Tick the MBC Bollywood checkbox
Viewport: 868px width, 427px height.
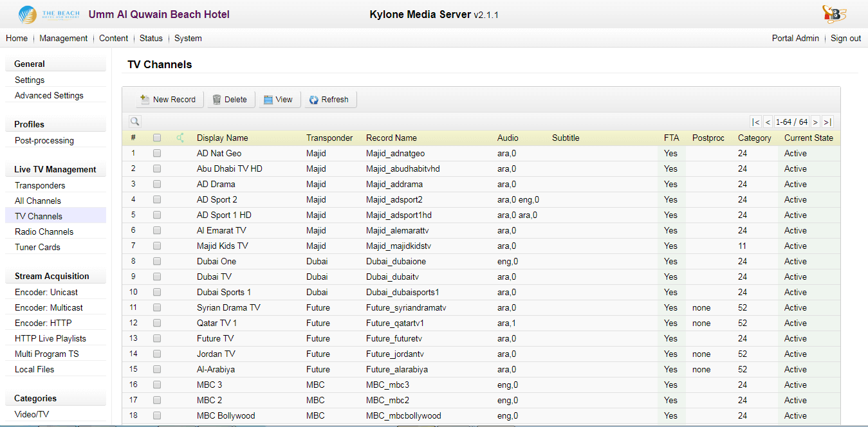pos(157,415)
